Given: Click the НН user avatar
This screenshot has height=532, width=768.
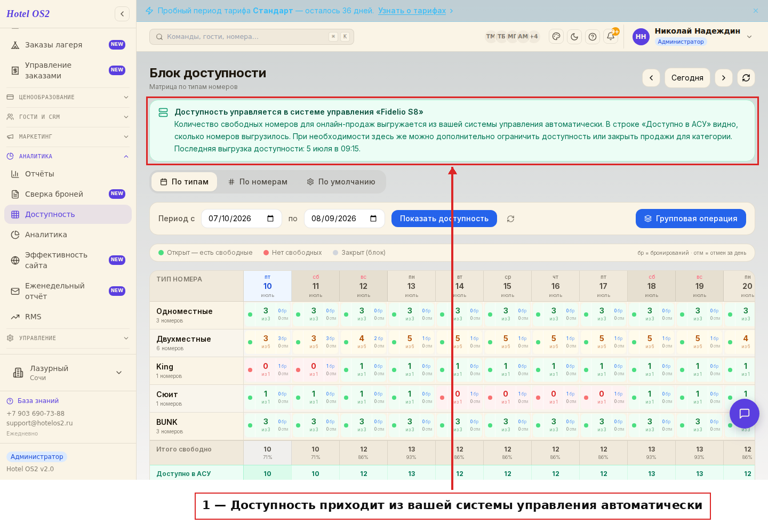Looking at the screenshot, I should click(641, 37).
